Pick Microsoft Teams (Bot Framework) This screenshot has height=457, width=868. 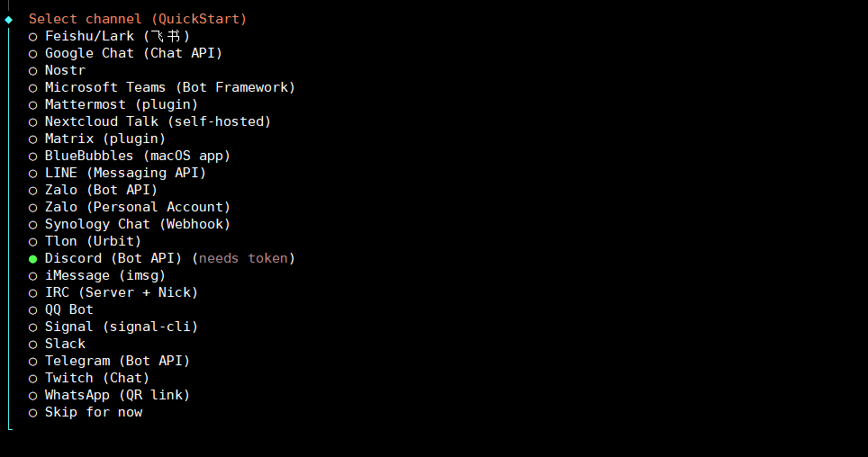point(169,87)
